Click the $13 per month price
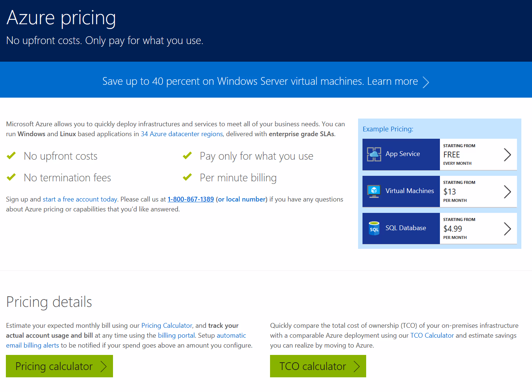Image resolution: width=532 pixels, height=392 pixels. coord(450,192)
